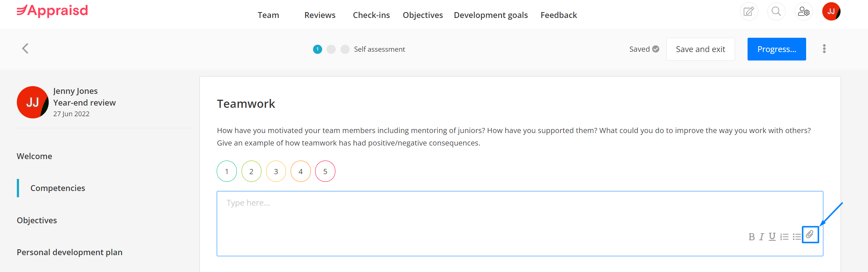Click the Type here text box
Viewport: 868px width, 272px height.
click(520, 224)
